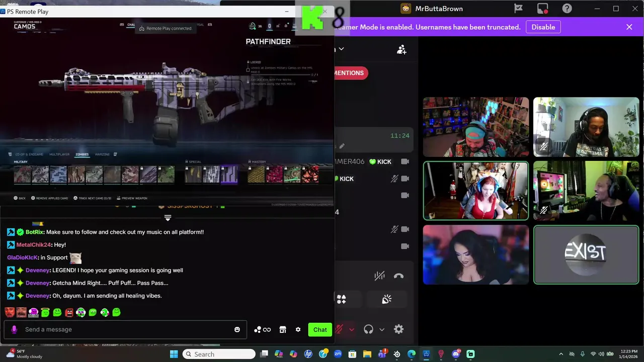644x362 pixels.
Task: Open the Zombies camo tab
Action: pyautogui.click(x=82, y=154)
